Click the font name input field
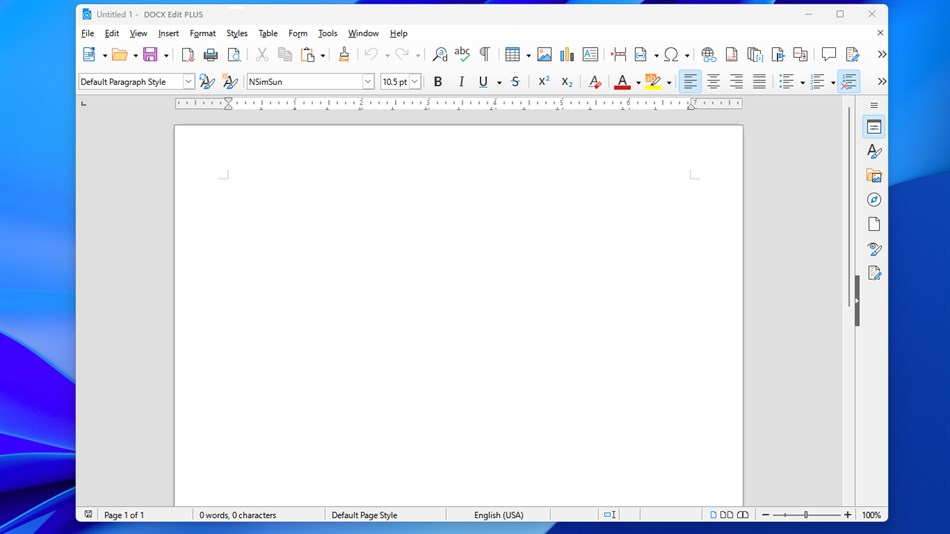Viewport: 950px width, 534px height. point(304,82)
